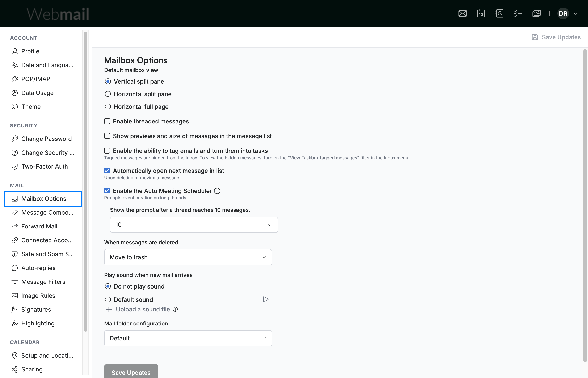Click the Signatures pen icon

[x=15, y=310]
